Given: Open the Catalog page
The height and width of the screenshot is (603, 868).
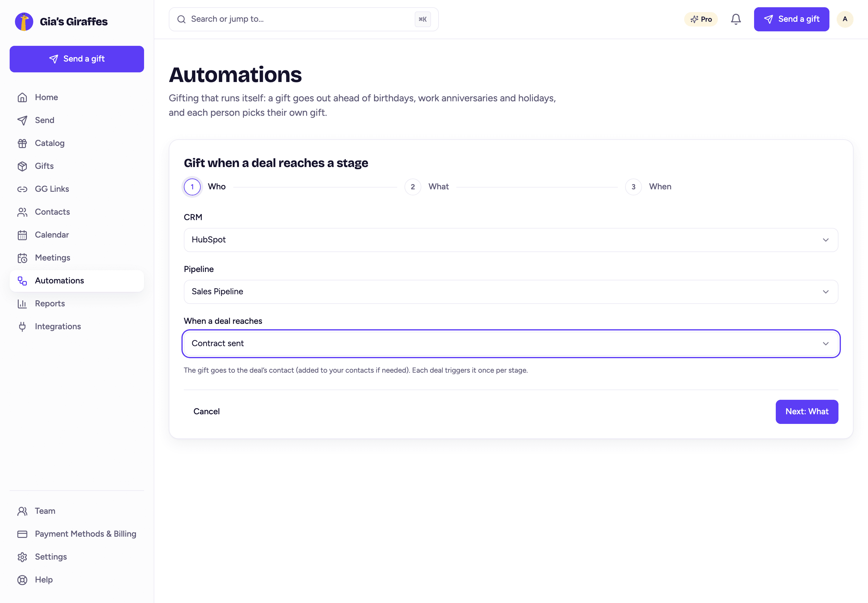Looking at the screenshot, I should pos(77,143).
